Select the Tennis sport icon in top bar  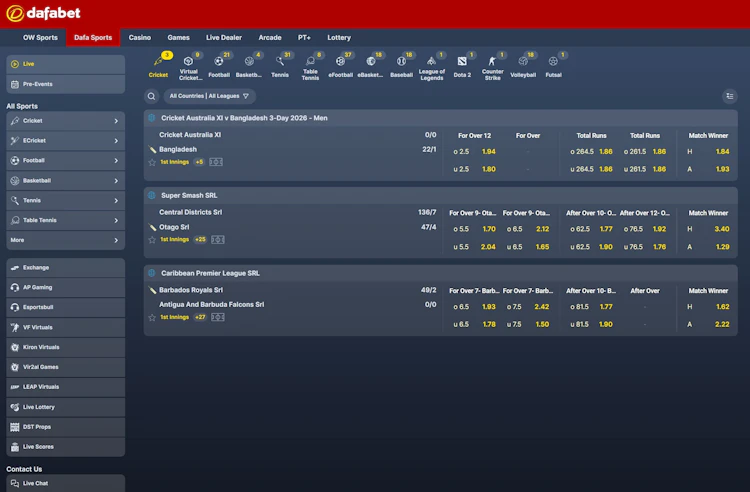[280, 66]
